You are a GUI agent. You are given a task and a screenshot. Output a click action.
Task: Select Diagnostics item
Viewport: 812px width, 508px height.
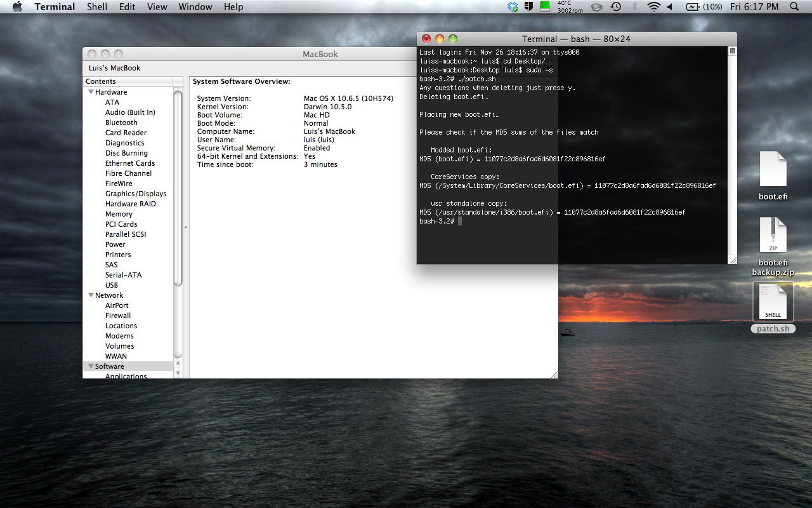[125, 143]
